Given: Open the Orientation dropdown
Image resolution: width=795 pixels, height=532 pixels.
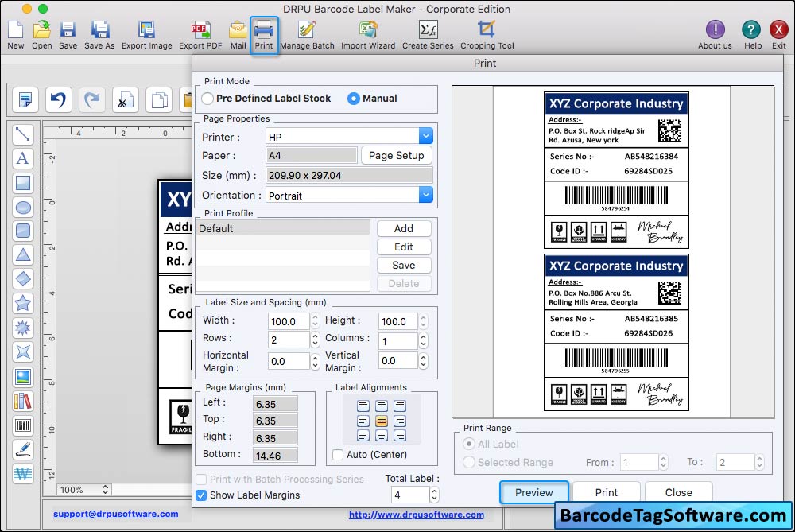Looking at the screenshot, I should point(426,195).
